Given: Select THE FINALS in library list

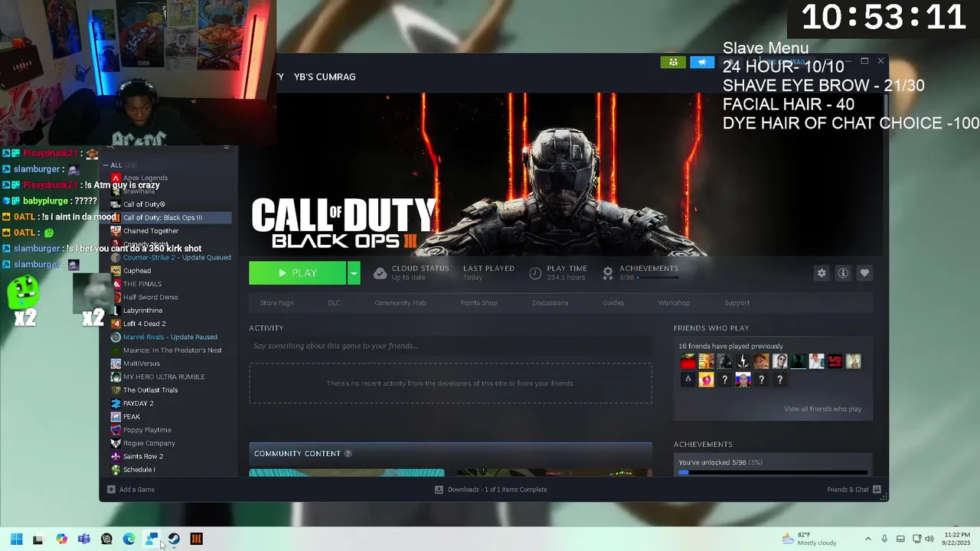Looking at the screenshot, I should [167, 284].
